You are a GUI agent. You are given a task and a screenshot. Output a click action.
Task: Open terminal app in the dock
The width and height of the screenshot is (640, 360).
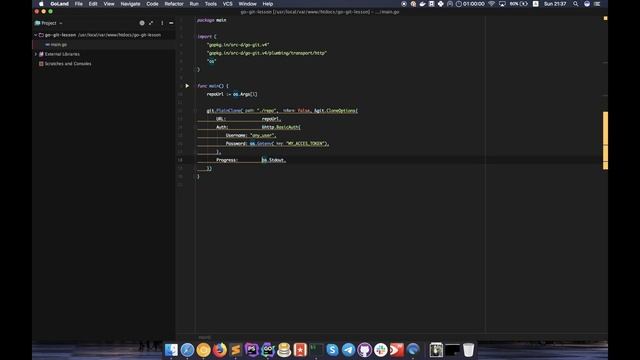click(x=316, y=350)
